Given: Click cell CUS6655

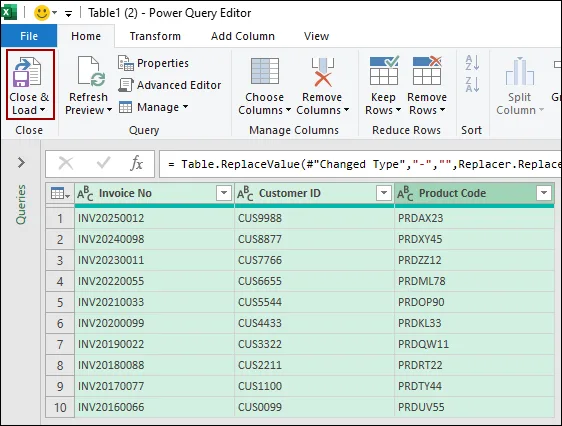Looking at the screenshot, I should tap(314, 281).
